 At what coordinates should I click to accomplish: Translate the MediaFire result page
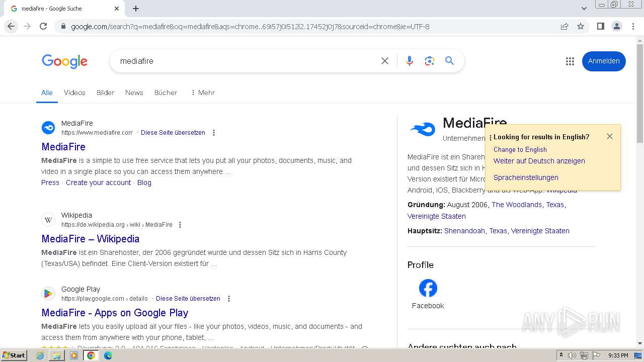tap(173, 133)
